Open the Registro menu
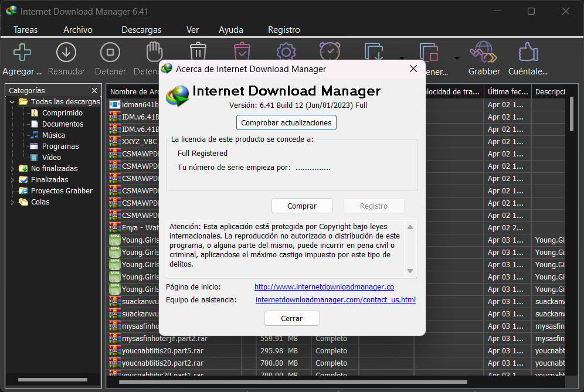 pyautogui.click(x=284, y=30)
